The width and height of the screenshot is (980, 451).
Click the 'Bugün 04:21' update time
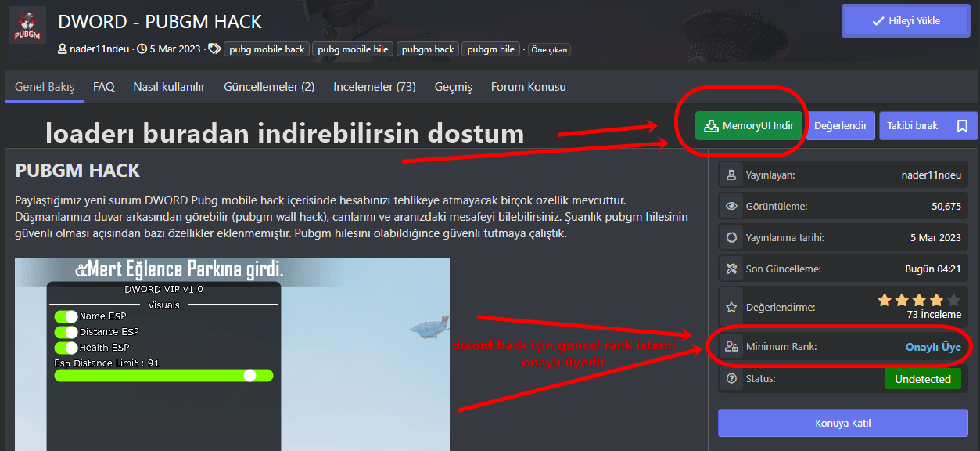click(933, 269)
